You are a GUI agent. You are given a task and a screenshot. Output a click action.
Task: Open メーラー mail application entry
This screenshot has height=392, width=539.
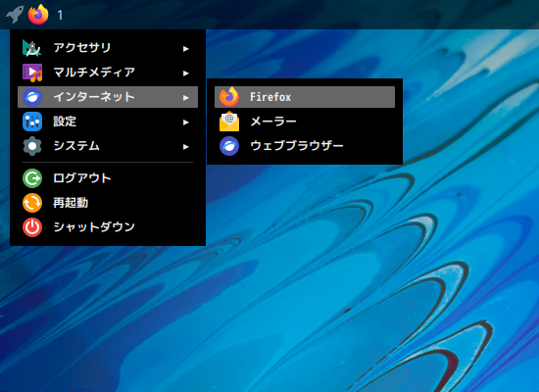coord(305,122)
